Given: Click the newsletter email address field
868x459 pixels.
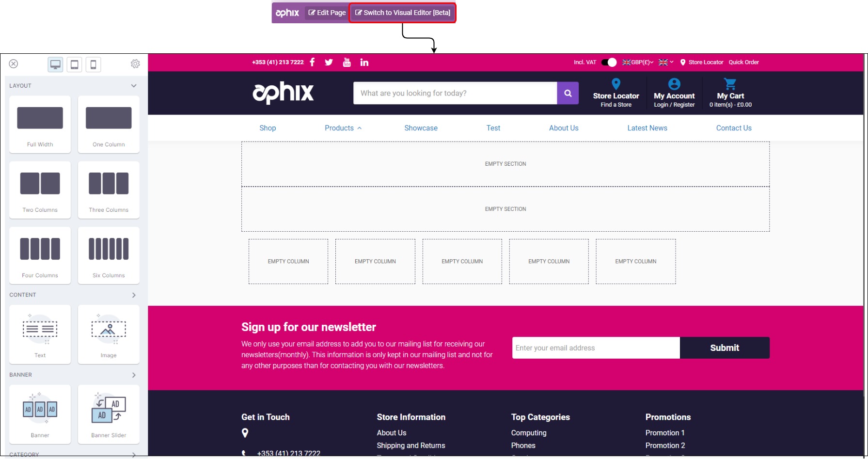Looking at the screenshot, I should [596, 348].
